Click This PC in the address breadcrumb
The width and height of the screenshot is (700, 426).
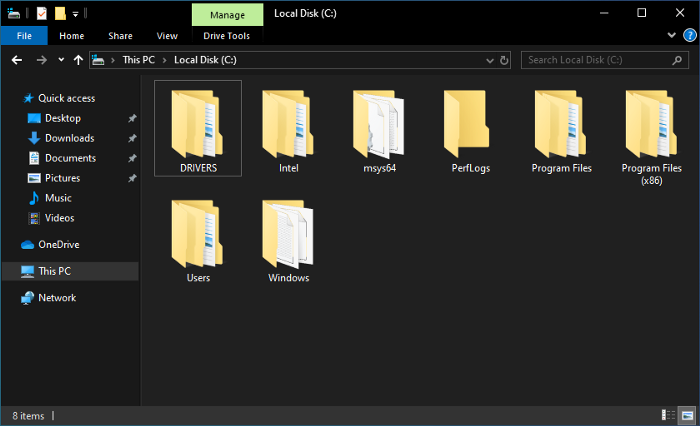tap(138, 60)
